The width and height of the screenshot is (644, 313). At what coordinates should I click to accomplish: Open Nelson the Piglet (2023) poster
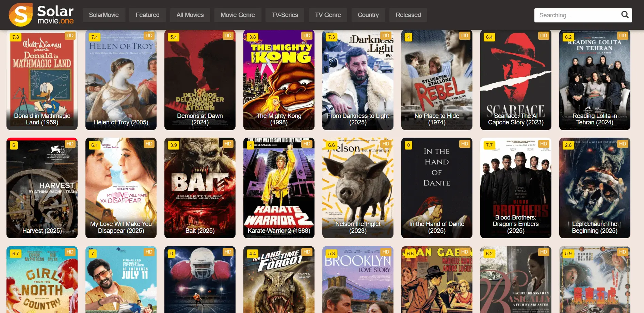358,188
